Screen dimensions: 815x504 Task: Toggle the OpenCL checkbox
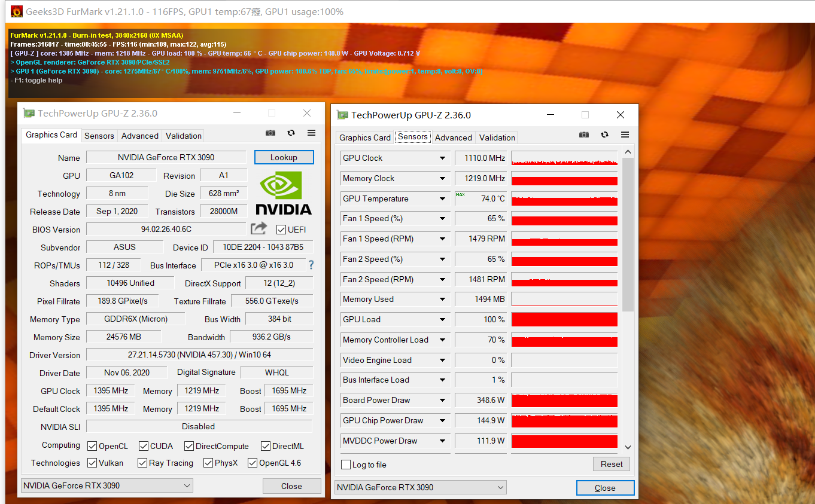[92, 446]
